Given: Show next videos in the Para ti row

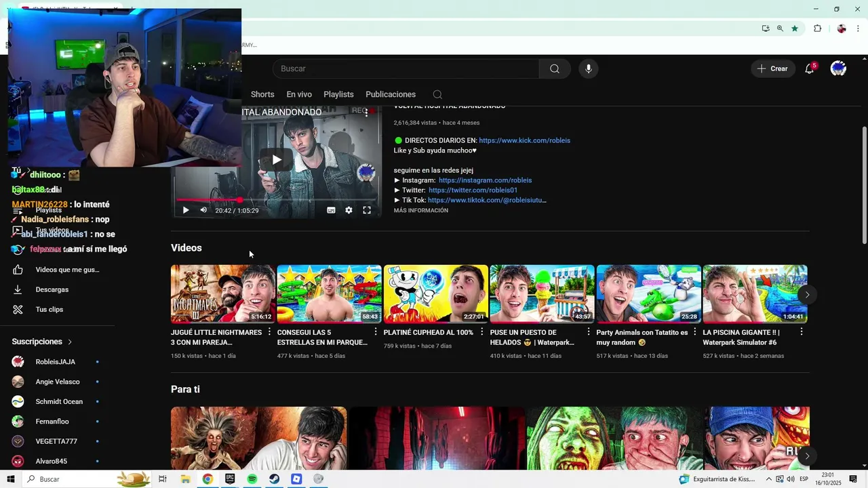Looking at the screenshot, I should click(807, 456).
